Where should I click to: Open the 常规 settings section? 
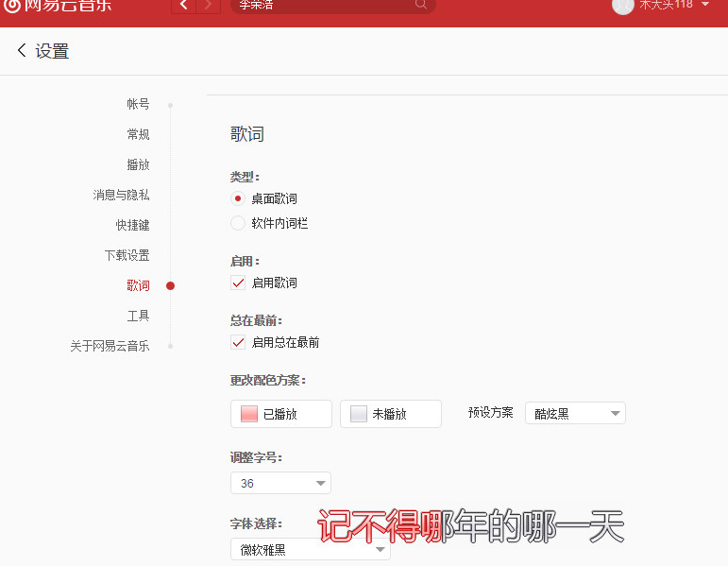(138, 134)
